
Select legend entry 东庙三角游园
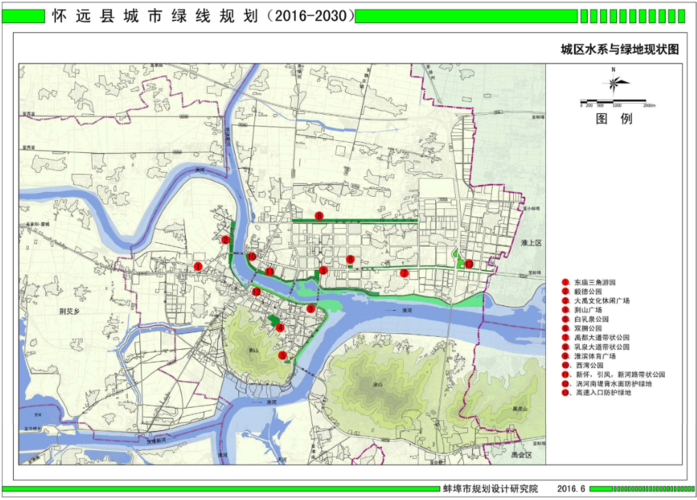pyautogui.click(x=589, y=282)
